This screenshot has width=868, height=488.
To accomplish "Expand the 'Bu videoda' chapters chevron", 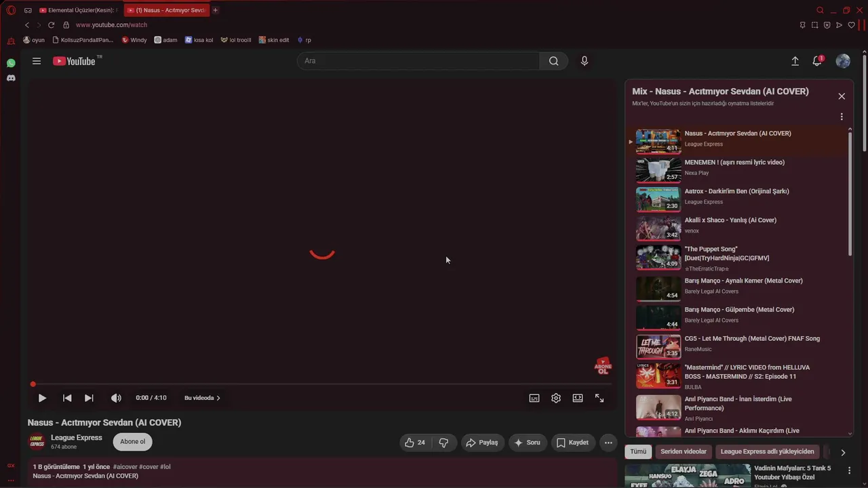I will coord(218,398).
